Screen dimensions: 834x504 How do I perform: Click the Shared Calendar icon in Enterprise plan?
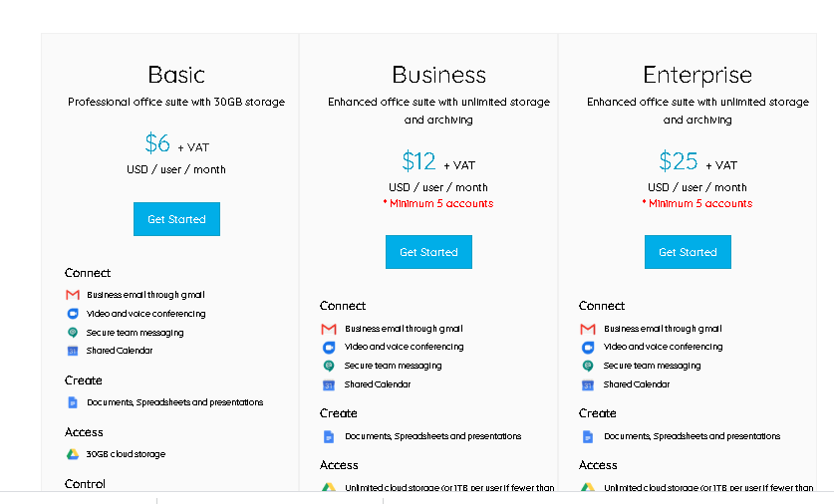pyautogui.click(x=588, y=384)
